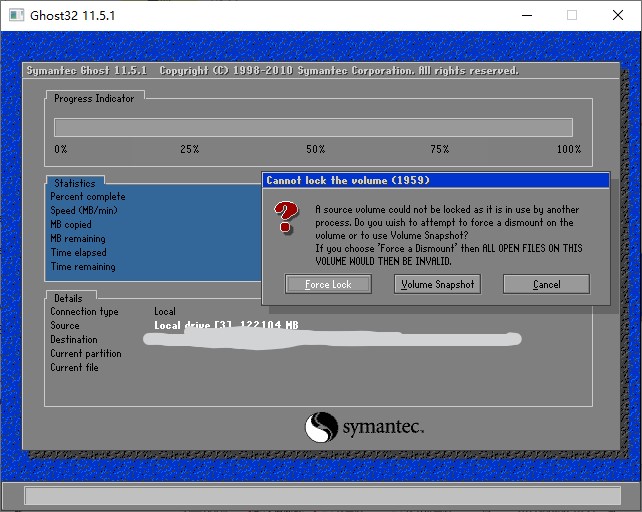This screenshot has width=642, height=512.
Task: Select the 'Current partition' label
Action: pyautogui.click(x=86, y=353)
